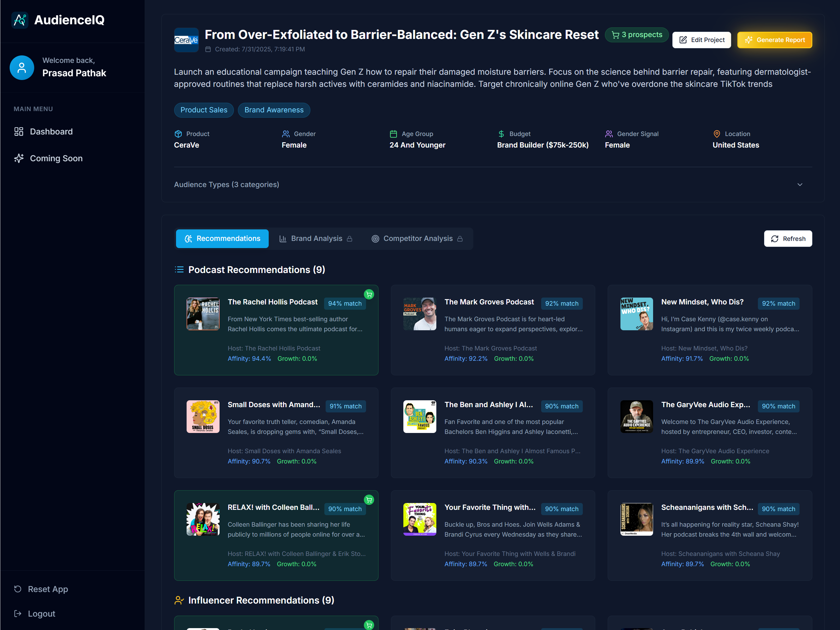Expand the Audience Types (3 categories) section

(227, 185)
